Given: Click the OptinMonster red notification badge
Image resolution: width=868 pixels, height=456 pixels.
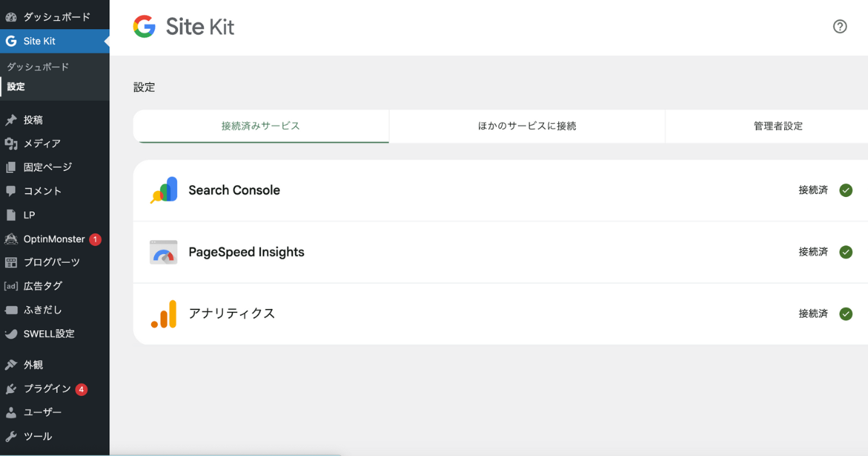Looking at the screenshot, I should [95, 239].
